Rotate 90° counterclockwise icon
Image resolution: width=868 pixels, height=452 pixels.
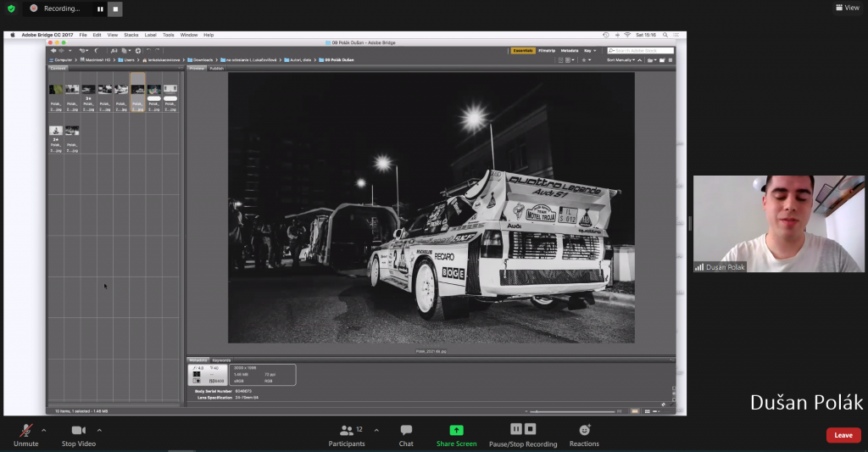pyautogui.click(x=149, y=50)
